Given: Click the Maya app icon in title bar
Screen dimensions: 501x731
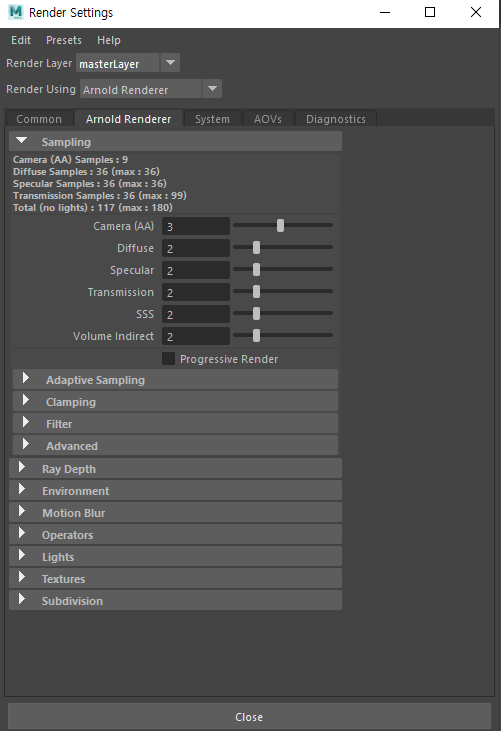Looking at the screenshot, I should pos(16,12).
